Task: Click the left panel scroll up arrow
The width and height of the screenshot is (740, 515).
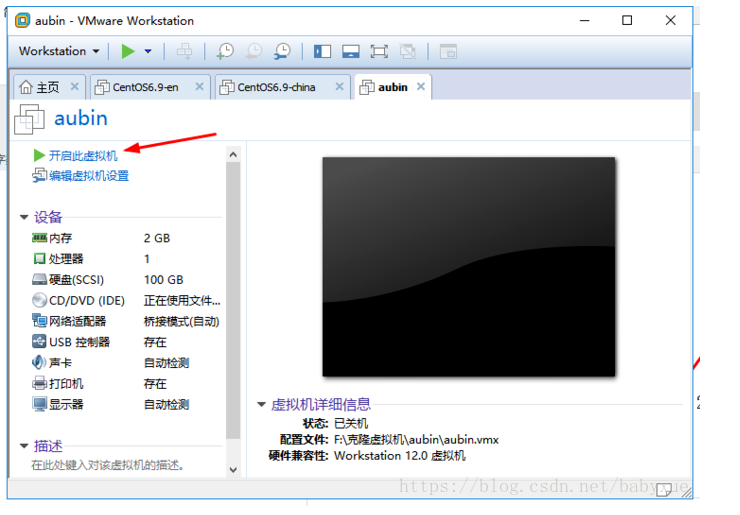Action: pos(233,154)
